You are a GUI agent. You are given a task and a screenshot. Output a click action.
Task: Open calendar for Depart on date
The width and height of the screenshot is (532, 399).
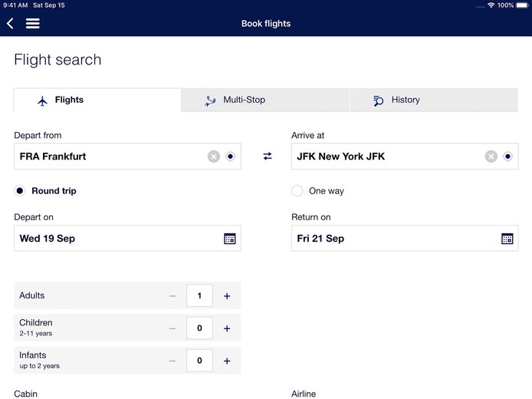coord(230,239)
